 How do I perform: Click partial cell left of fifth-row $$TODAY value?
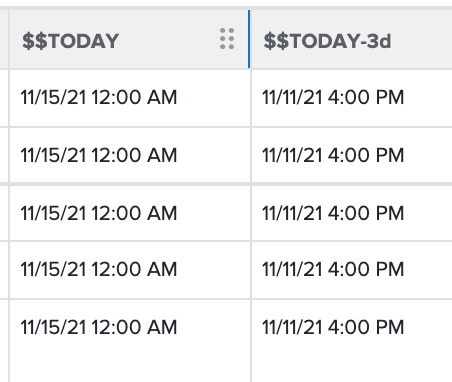coord(4,327)
